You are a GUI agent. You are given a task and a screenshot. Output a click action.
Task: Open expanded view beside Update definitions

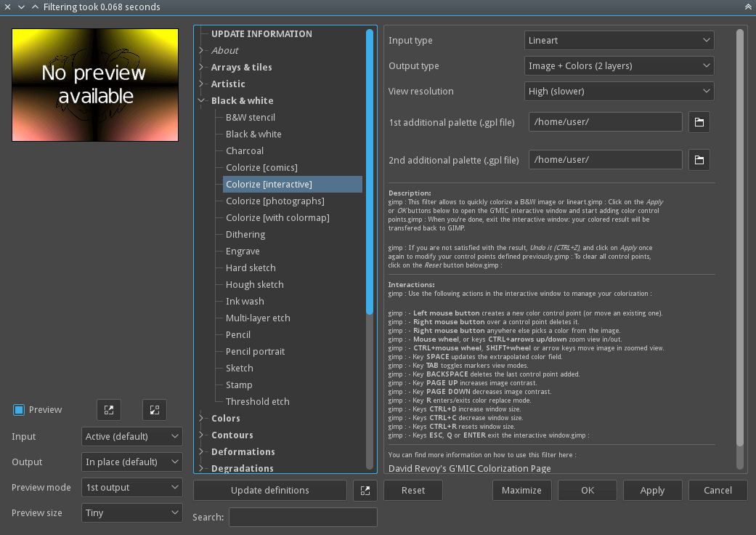pyautogui.click(x=365, y=490)
